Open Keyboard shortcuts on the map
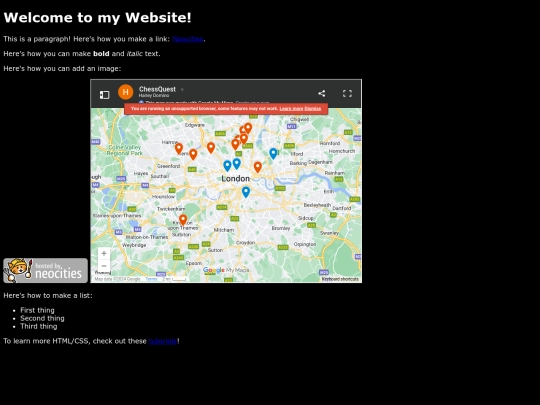The width and height of the screenshot is (540, 405). tap(340, 279)
